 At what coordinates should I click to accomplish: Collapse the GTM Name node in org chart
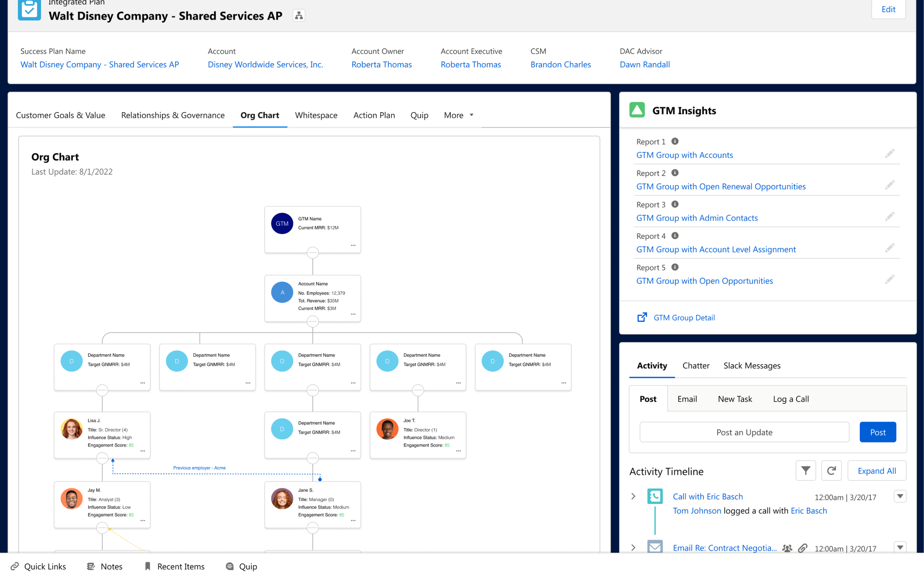coord(312,252)
